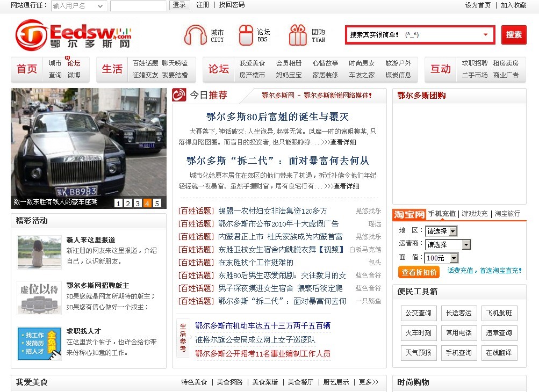Open 火车时刻 tool
Image resolution: width=539 pixels, height=392 pixels.
point(418,333)
